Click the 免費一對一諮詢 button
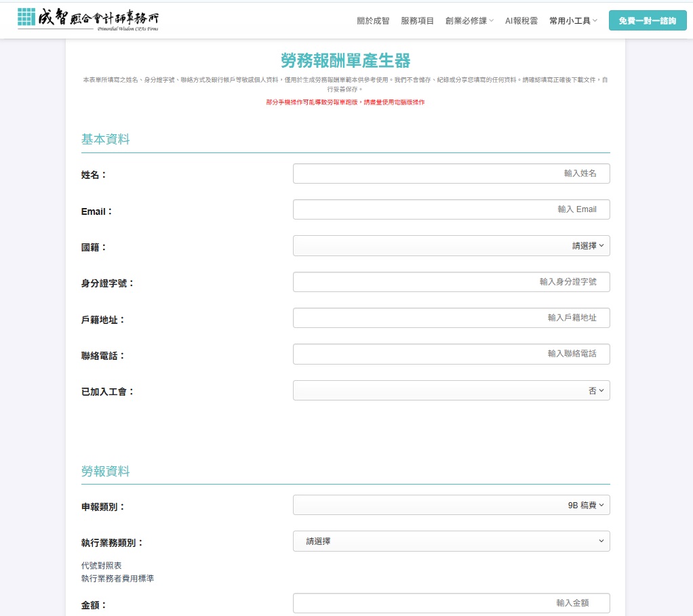 pyautogui.click(x=647, y=21)
